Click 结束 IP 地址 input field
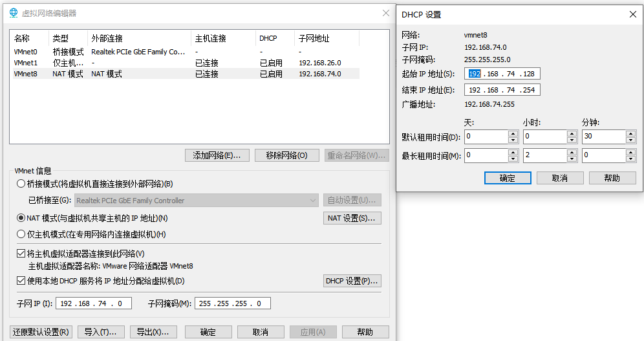 pos(502,90)
